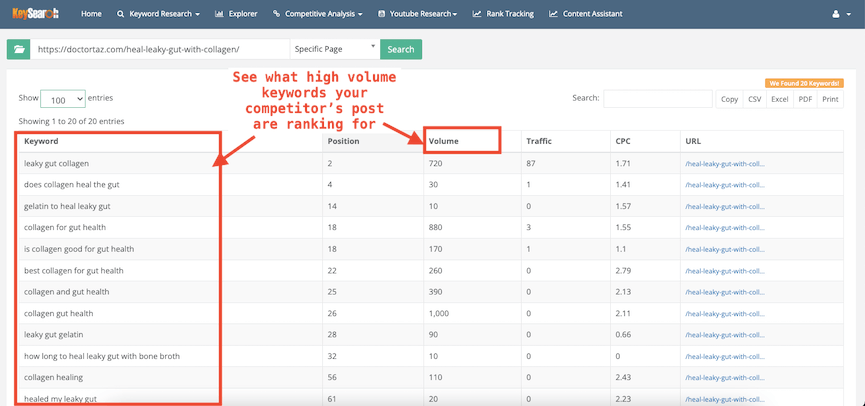Export table as Excel
Screen dimensions: 865x406
pyautogui.click(x=779, y=99)
